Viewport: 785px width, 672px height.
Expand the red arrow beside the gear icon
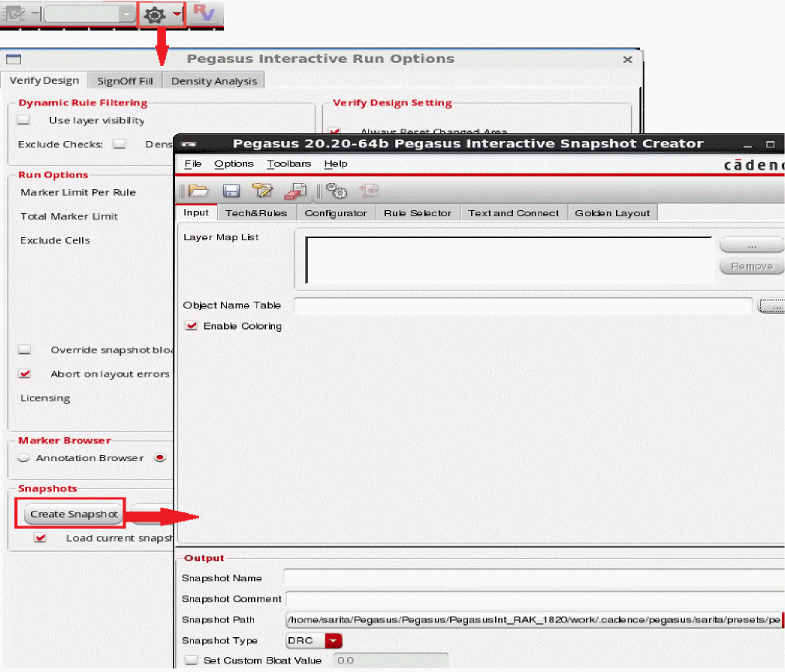point(177,15)
